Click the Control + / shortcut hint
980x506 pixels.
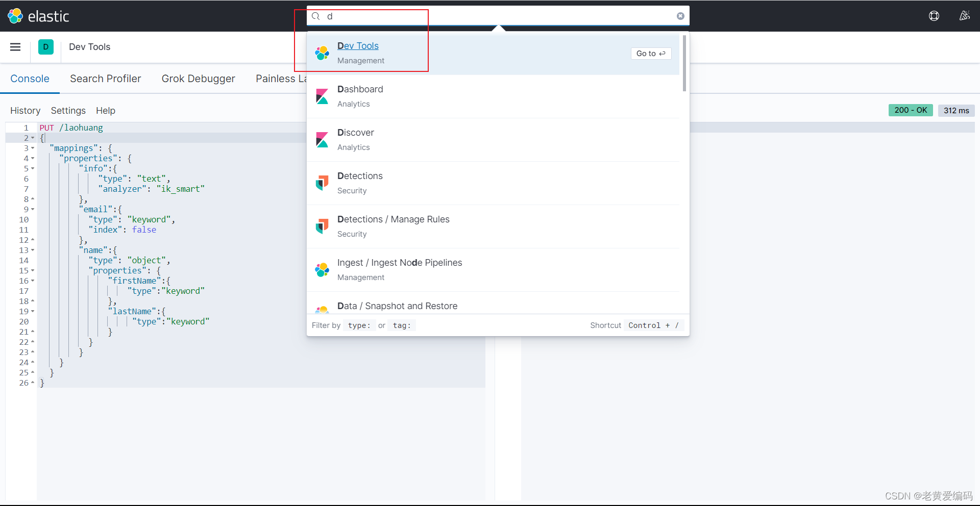(x=654, y=325)
